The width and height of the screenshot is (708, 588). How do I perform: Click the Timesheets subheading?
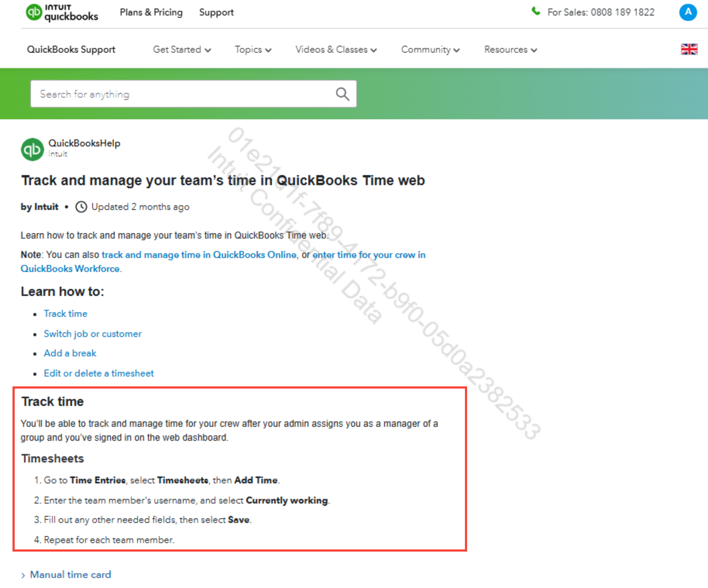click(x=52, y=459)
